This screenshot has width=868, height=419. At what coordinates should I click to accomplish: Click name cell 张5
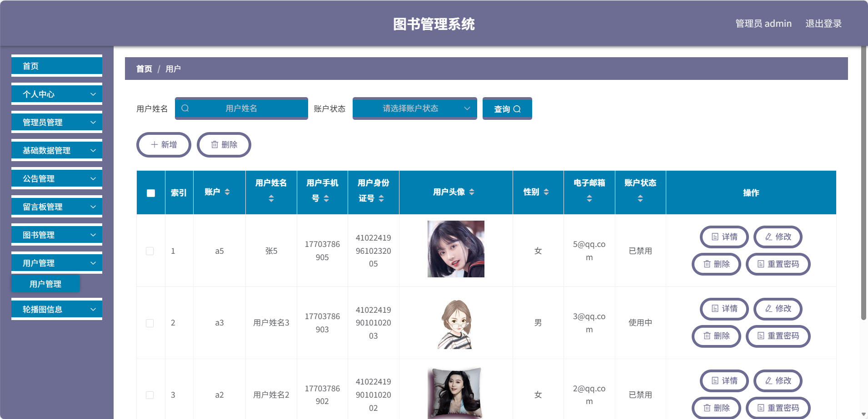271,251
